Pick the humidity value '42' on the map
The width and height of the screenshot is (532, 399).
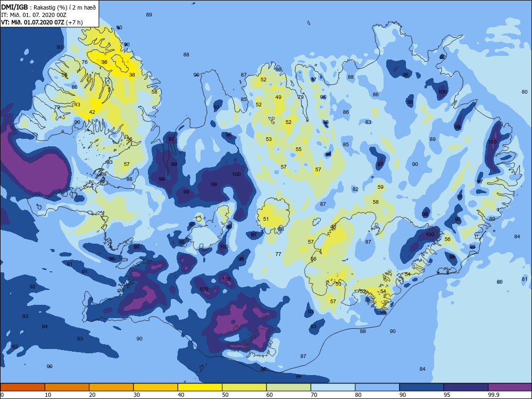[92, 112]
